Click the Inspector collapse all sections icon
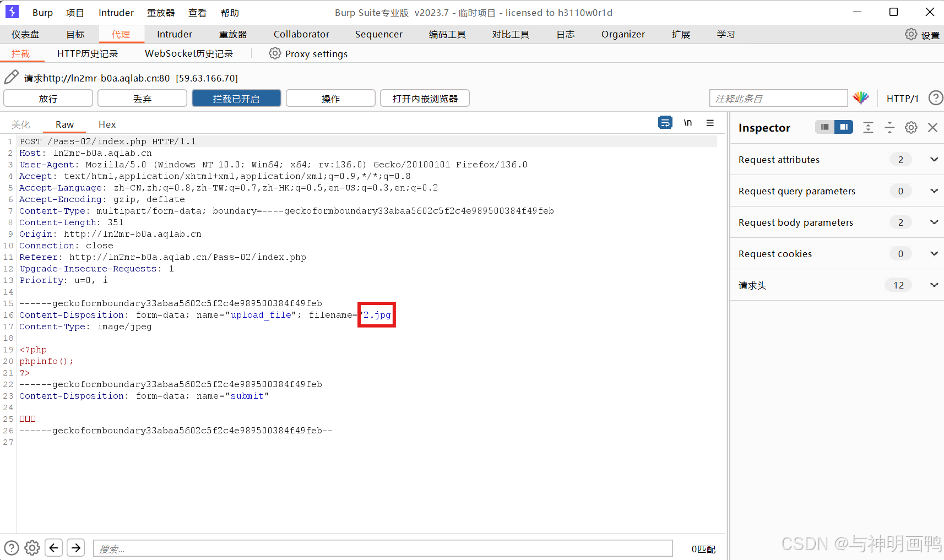This screenshot has height=560, width=944. [889, 128]
